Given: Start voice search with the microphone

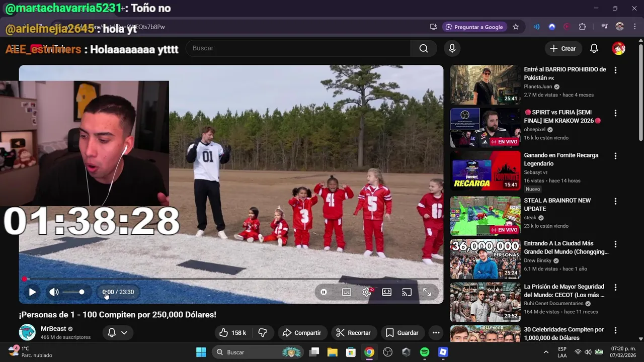Looking at the screenshot, I should (452, 48).
